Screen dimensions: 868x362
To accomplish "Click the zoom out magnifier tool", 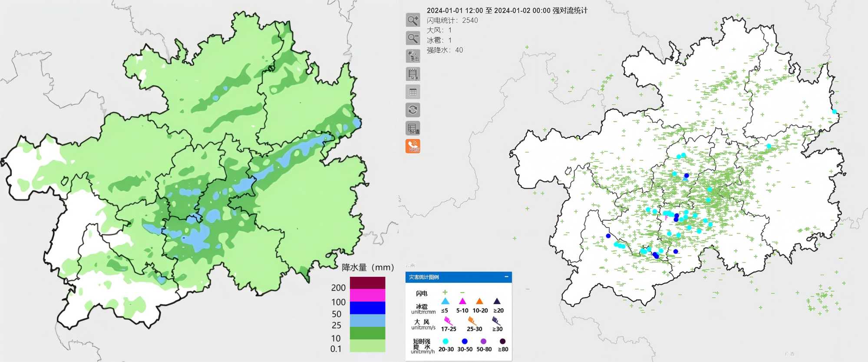I will point(413,38).
